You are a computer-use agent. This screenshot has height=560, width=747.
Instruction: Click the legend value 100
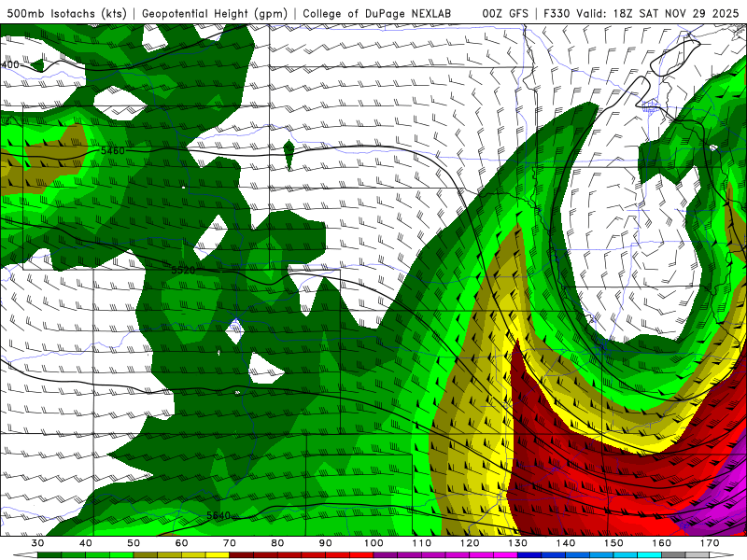(373, 543)
